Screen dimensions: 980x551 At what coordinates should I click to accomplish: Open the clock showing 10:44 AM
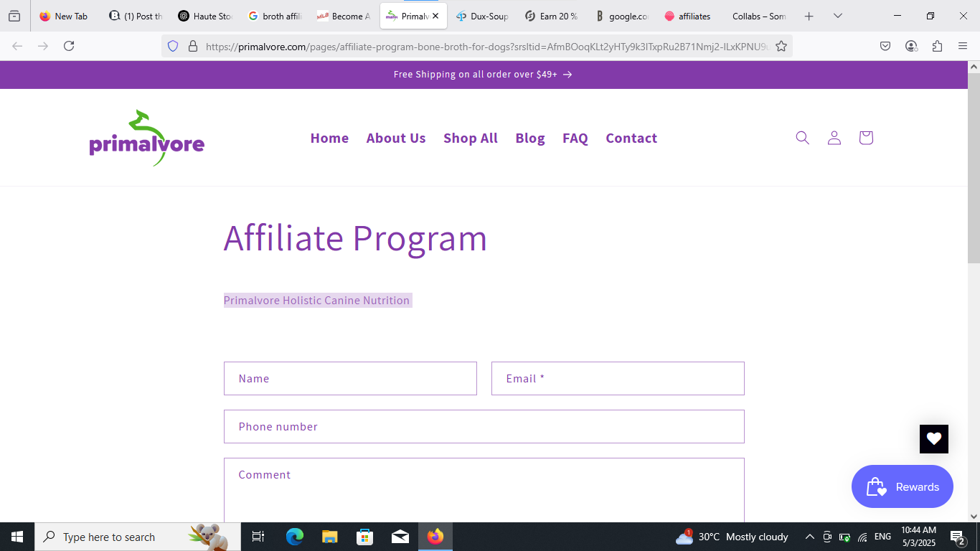coord(918,537)
